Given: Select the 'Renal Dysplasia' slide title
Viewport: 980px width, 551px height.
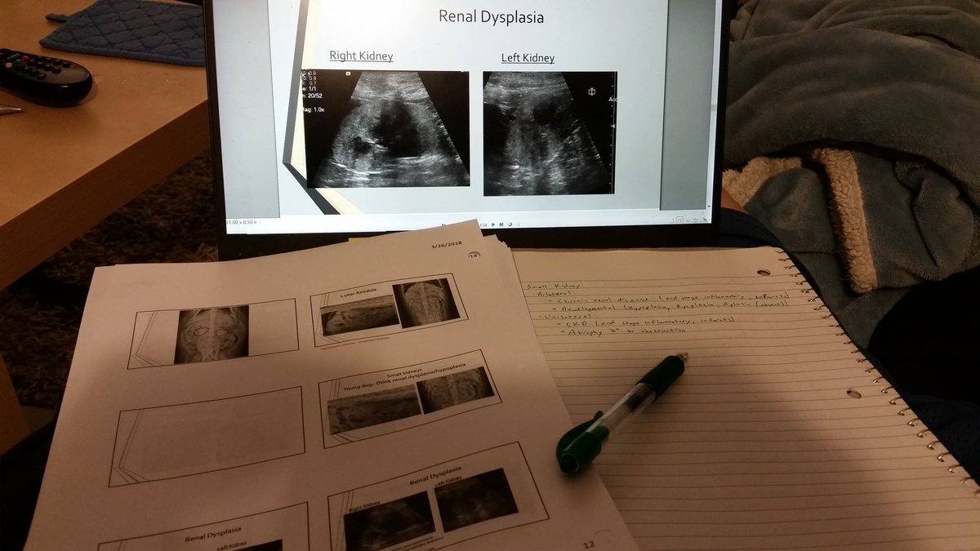Looking at the screenshot, I should pos(491,16).
